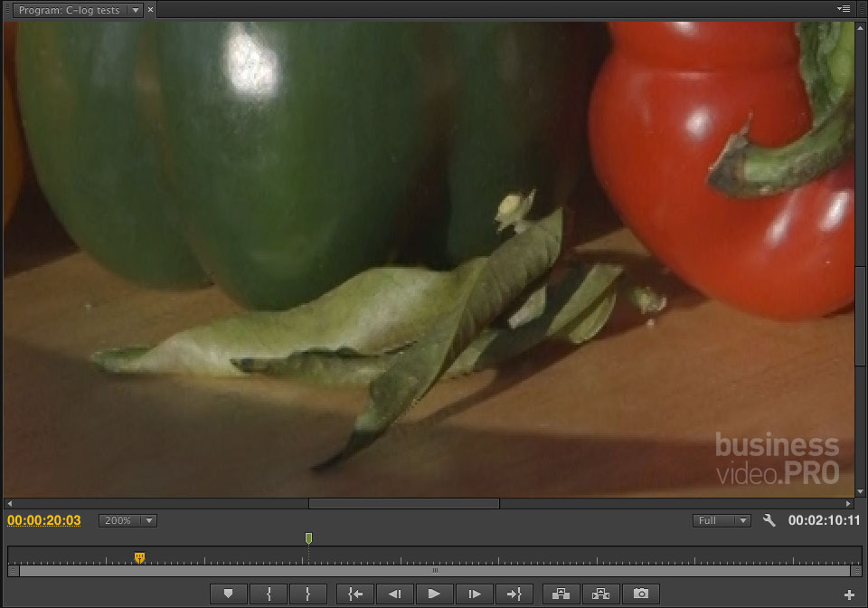
Task: Click the Mark In button
Action: click(x=269, y=594)
